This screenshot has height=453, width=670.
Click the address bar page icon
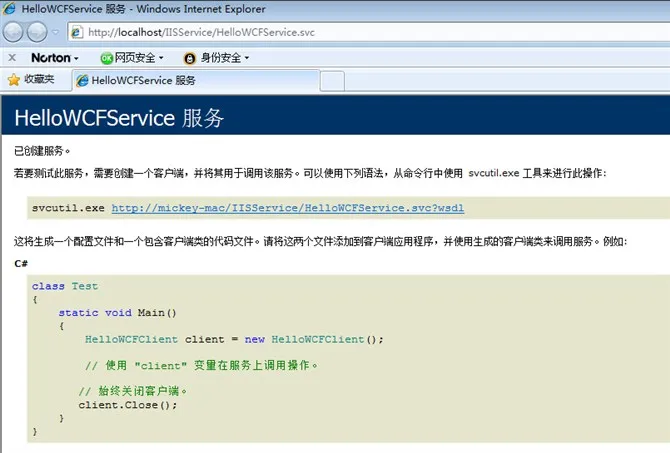[76, 32]
